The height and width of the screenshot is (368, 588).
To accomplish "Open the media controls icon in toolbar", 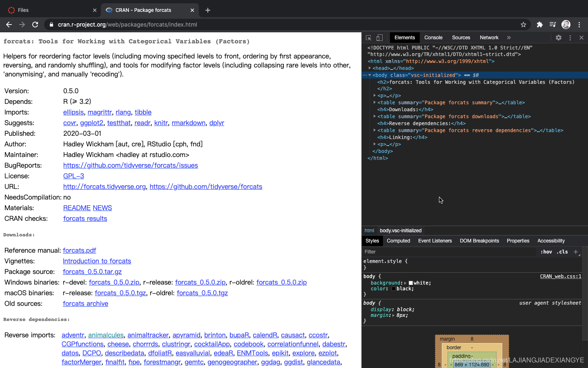I will [553, 25].
